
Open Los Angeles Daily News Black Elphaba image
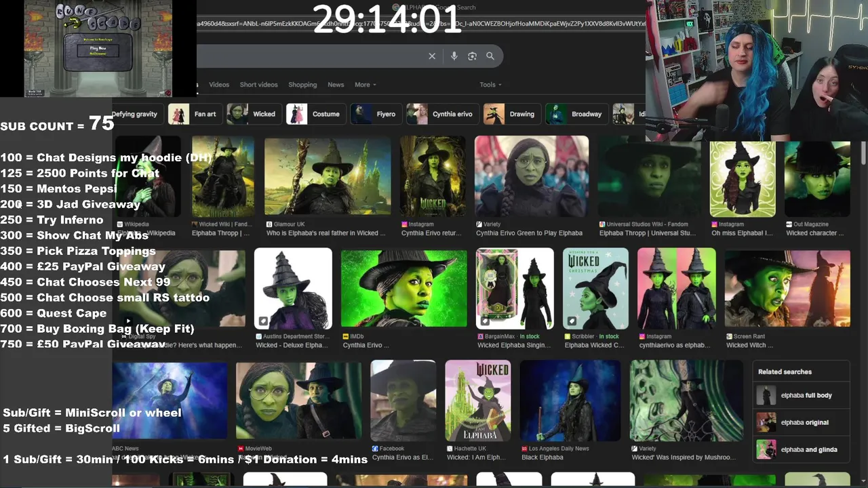pyautogui.click(x=570, y=401)
